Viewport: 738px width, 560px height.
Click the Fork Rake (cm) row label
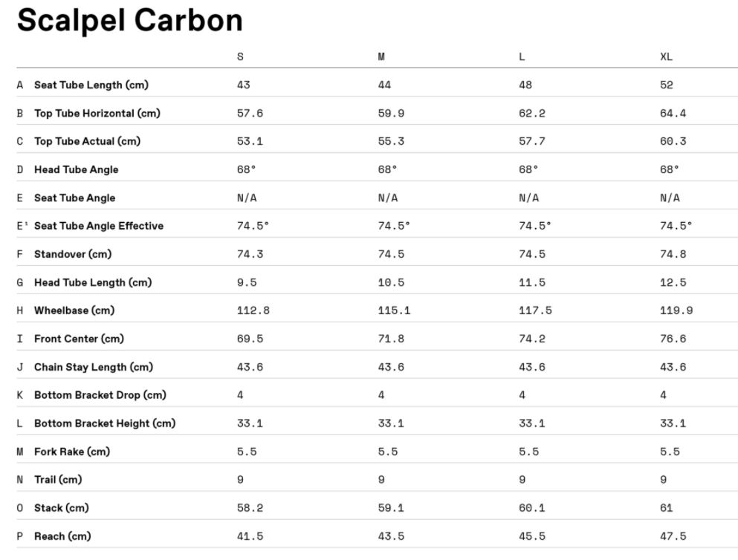pos(72,452)
